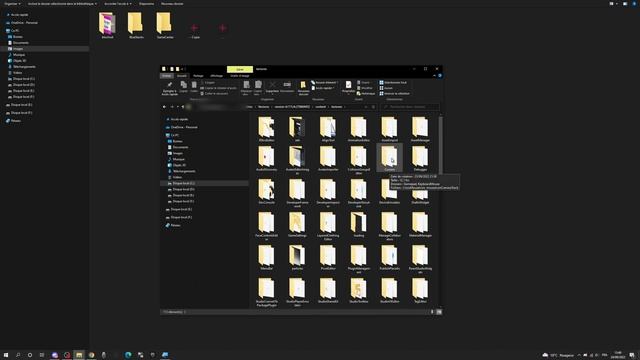This screenshot has height=360, width=640.
Task: Open taskbar search magnifier
Action: pyautogui.click(x=18, y=355)
